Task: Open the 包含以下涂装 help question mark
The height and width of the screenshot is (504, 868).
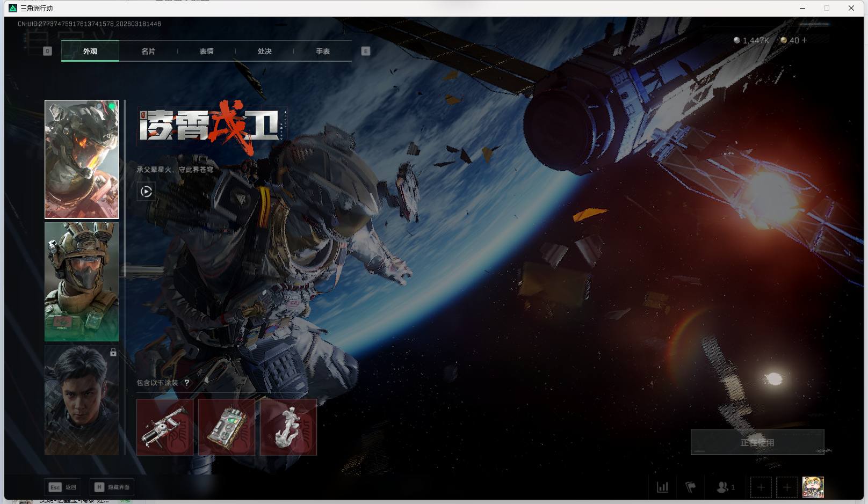Action: [x=187, y=383]
